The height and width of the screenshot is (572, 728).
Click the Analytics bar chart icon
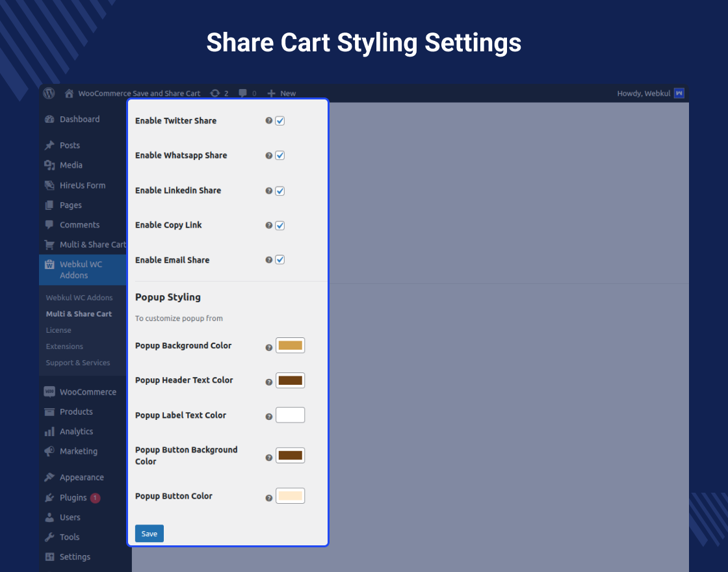click(x=49, y=432)
